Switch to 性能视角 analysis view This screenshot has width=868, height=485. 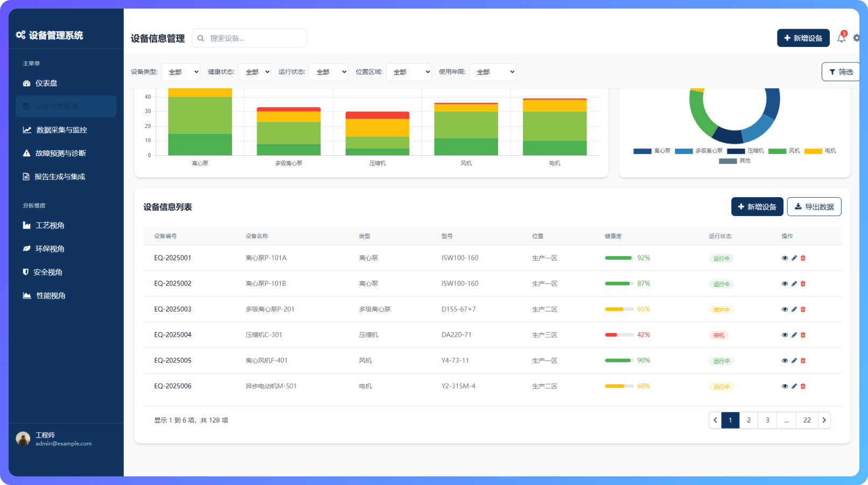tap(66, 295)
